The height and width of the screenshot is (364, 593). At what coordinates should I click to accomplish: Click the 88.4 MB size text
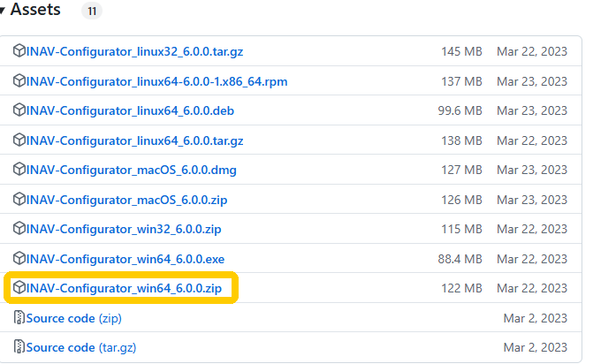click(460, 259)
